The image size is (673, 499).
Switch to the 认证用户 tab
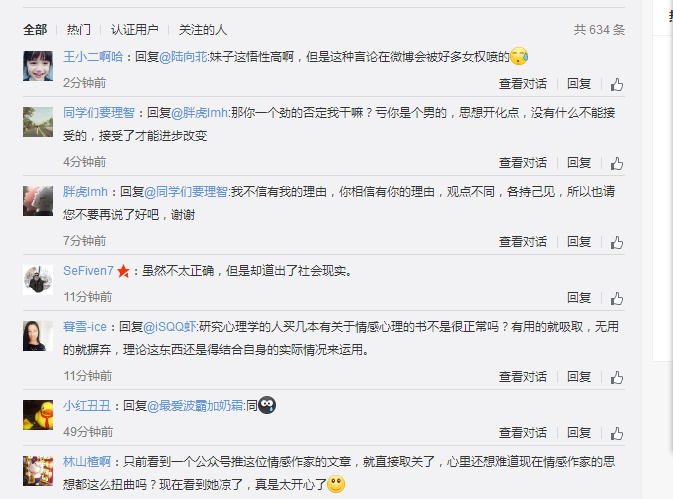pyautogui.click(x=134, y=30)
